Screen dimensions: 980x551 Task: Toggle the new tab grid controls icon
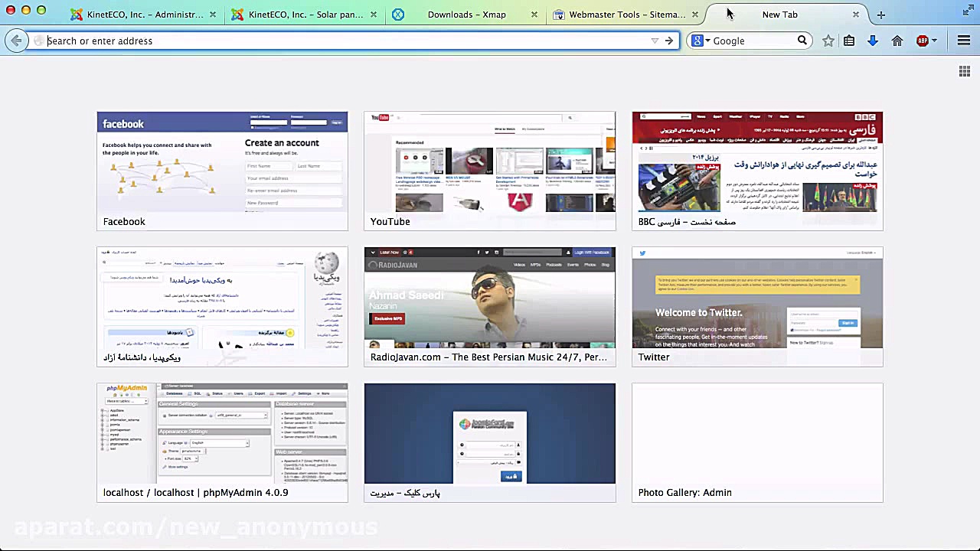coord(965,71)
